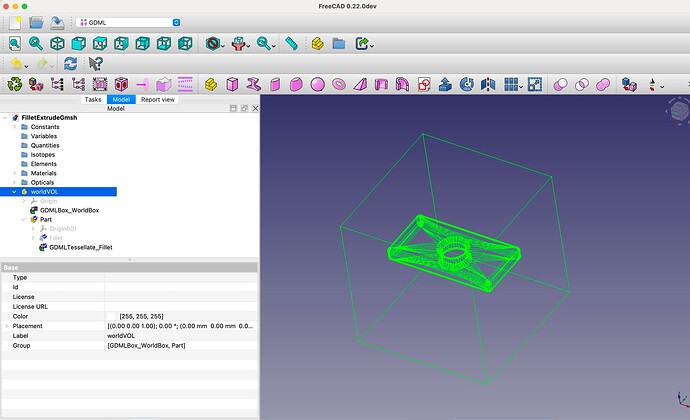Collapse the worldVOL tree node
The height and width of the screenshot is (420, 690).
15,192
